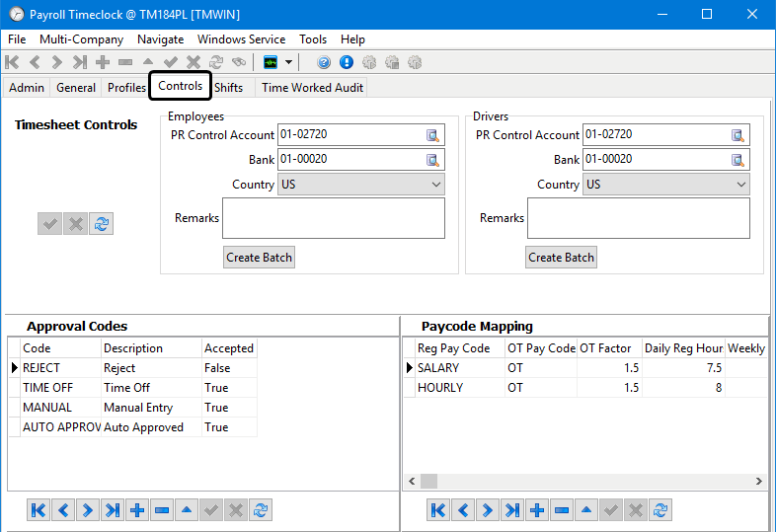Click the blue help question mark icon
Image resolution: width=776 pixels, height=532 pixels.
pyautogui.click(x=324, y=62)
